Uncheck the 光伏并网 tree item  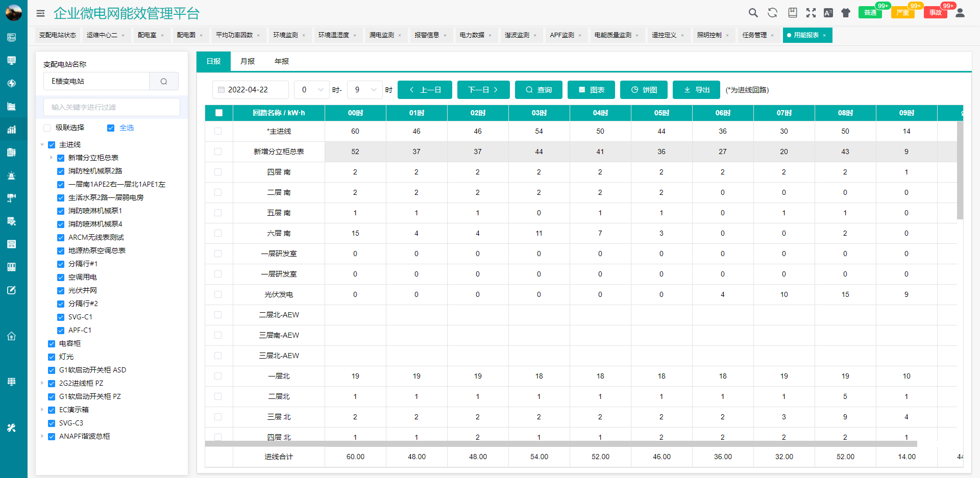point(61,290)
